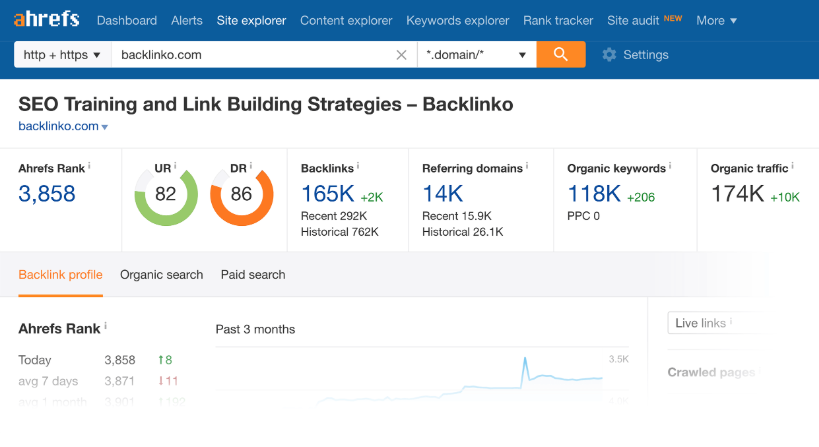The width and height of the screenshot is (819, 447).
Task: Click info icon next to Ahrefs Rank metric
Action: tap(89, 166)
